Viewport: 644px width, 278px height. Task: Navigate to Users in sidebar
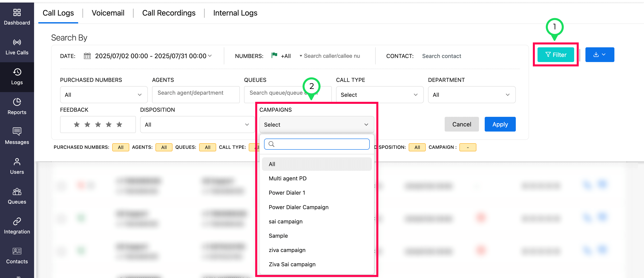17,166
